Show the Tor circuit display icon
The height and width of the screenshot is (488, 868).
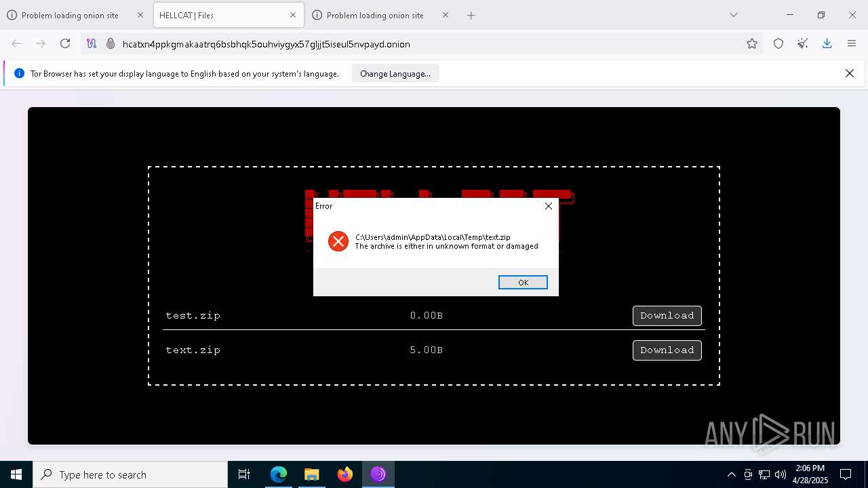[x=92, y=44]
